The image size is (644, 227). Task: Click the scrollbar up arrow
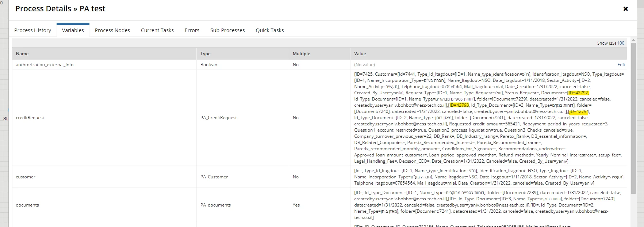(x=633, y=39)
